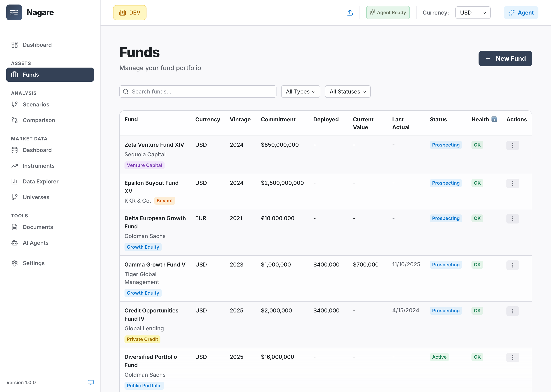Open Settings from the sidebar
The height and width of the screenshot is (392, 551).
click(34, 263)
